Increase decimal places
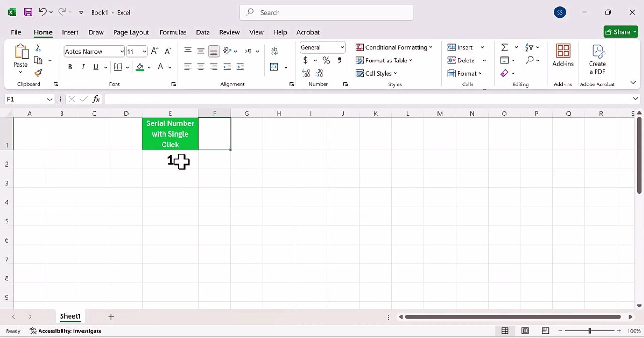 click(306, 73)
